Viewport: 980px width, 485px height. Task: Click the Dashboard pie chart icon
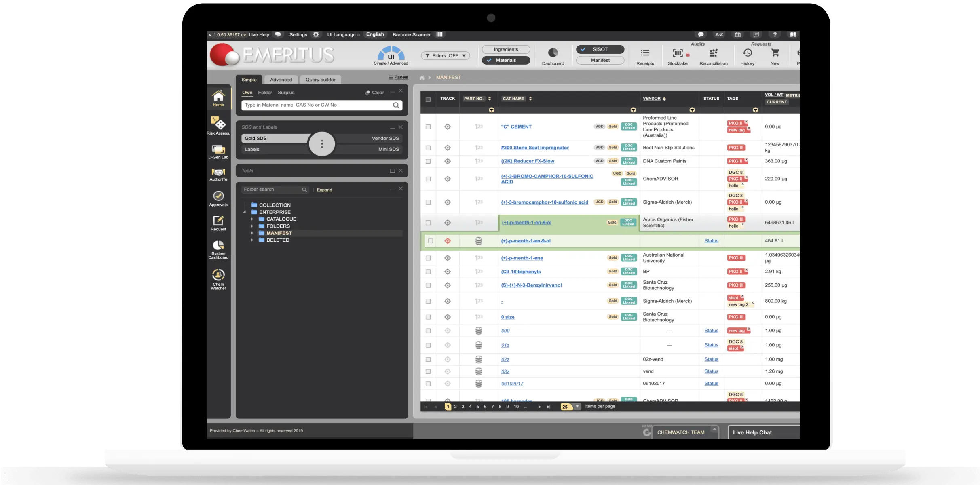[x=553, y=53]
